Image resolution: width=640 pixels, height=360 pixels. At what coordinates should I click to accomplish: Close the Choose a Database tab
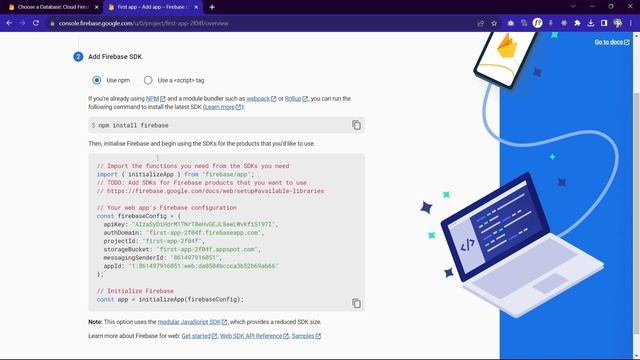tap(96, 7)
